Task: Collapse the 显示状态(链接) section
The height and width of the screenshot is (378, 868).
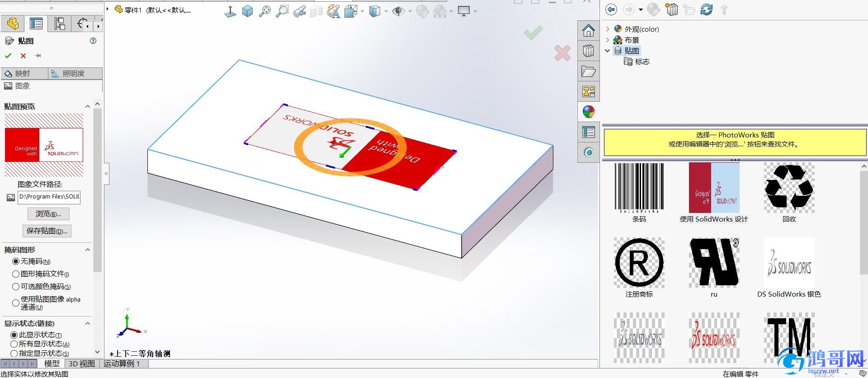Action: [87, 323]
